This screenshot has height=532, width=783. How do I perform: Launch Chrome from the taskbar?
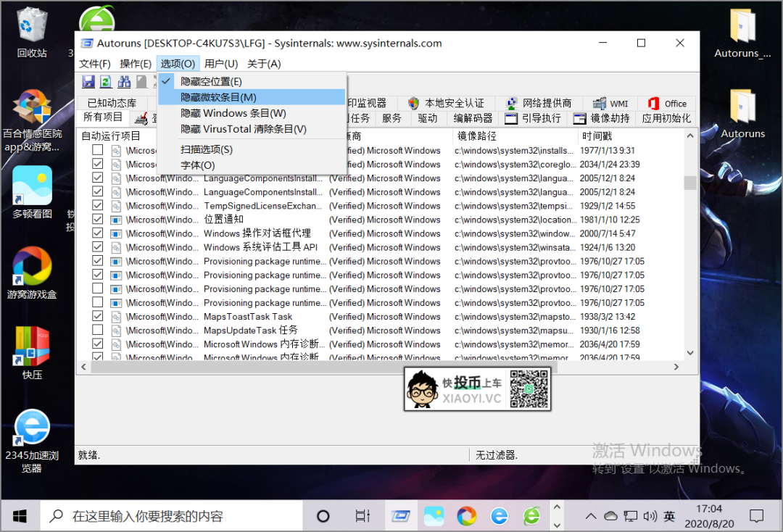click(x=466, y=516)
